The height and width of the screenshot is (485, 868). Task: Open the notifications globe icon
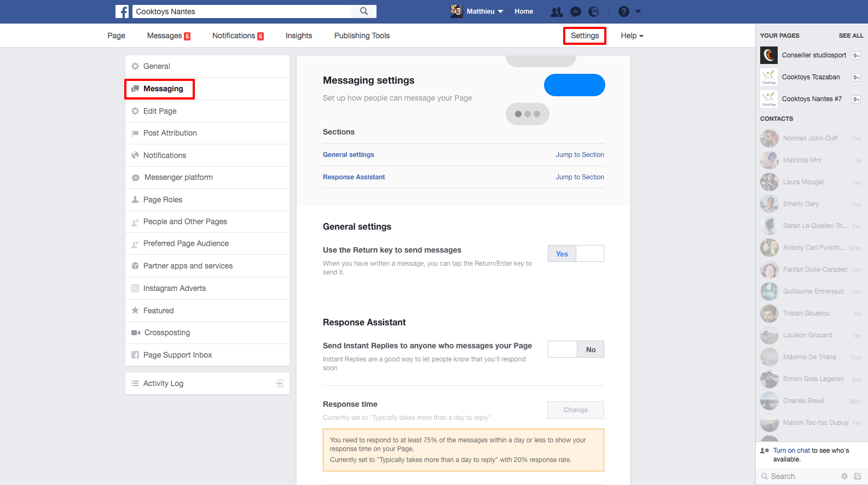point(594,11)
